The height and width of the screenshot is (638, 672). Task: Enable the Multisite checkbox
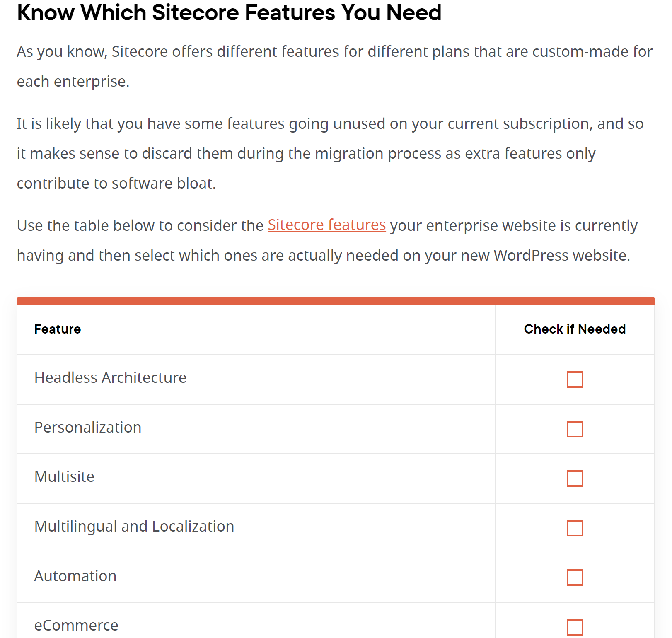click(x=575, y=479)
